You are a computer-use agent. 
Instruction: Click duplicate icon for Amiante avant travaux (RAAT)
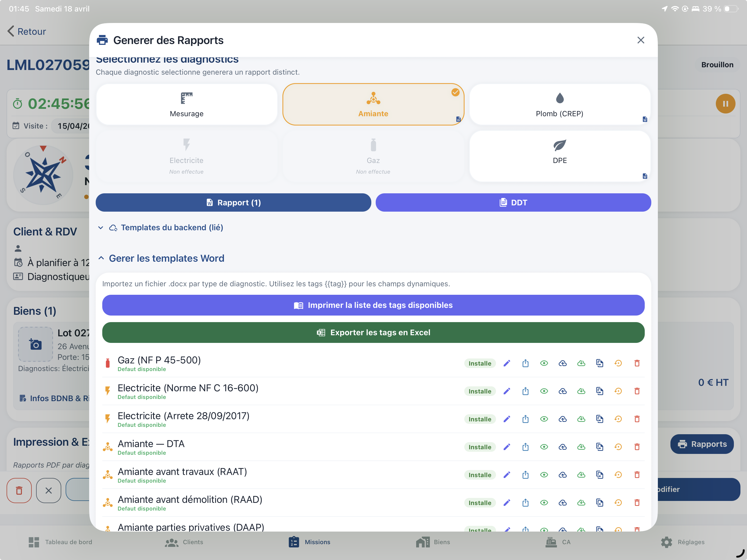[x=599, y=475]
